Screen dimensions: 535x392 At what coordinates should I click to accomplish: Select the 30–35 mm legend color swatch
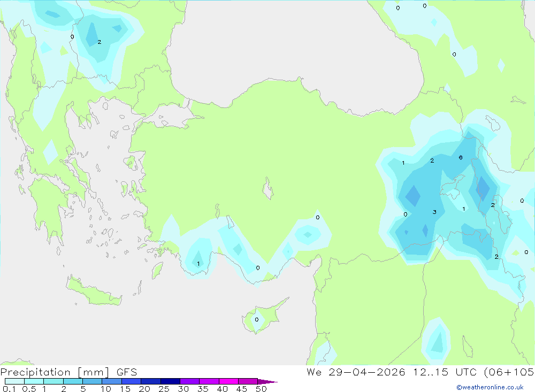tap(189, 381)
